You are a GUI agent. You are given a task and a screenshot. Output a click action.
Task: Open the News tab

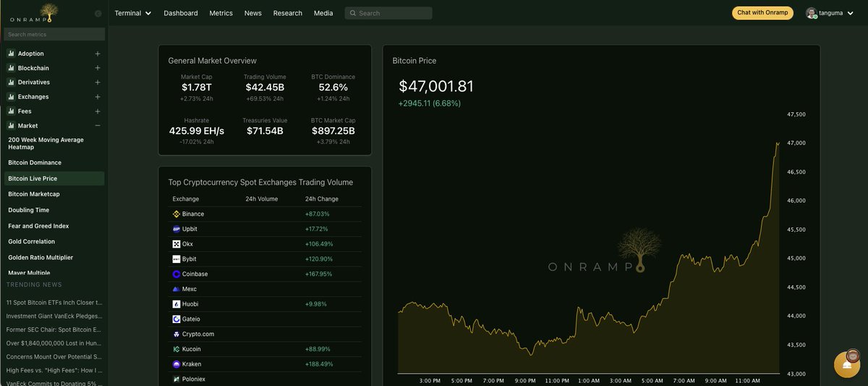[x=253, y=13]
